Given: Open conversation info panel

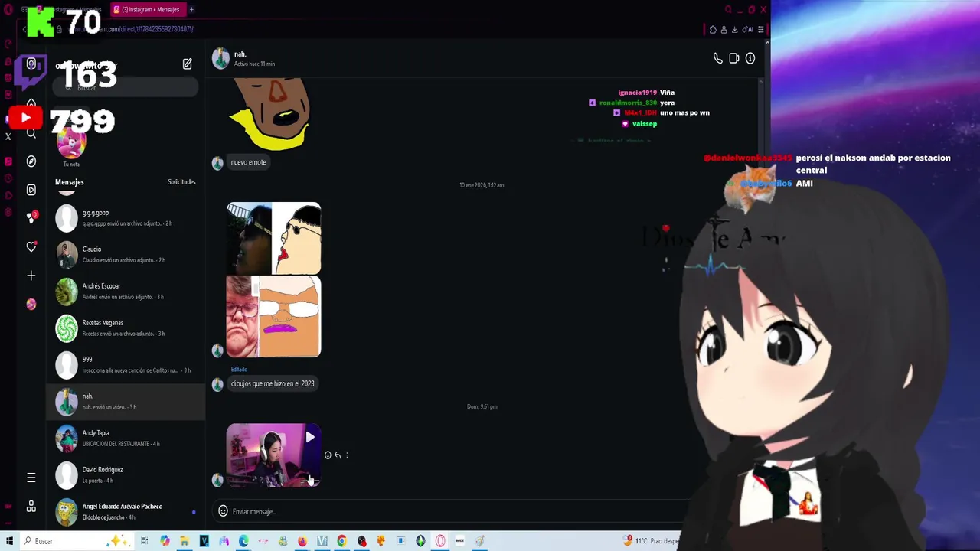Looking at the screenshot, I should pos(750,58).
